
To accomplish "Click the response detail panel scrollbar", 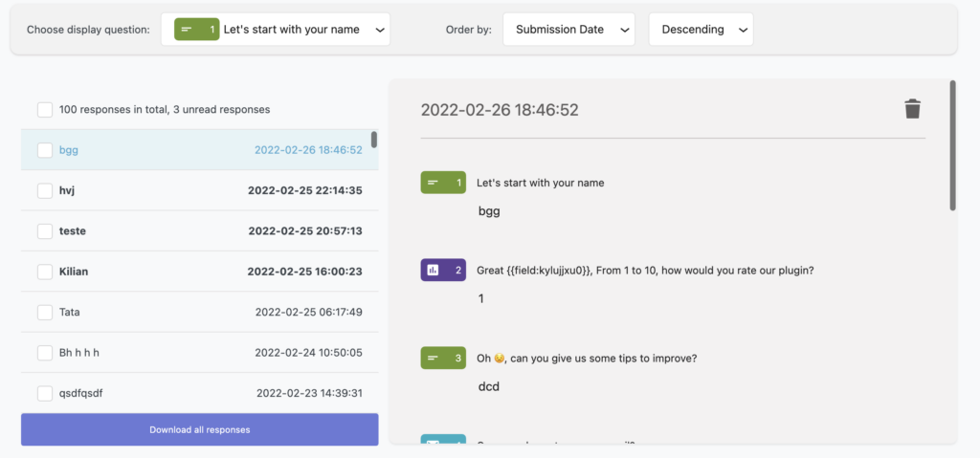I will point(952,145).
